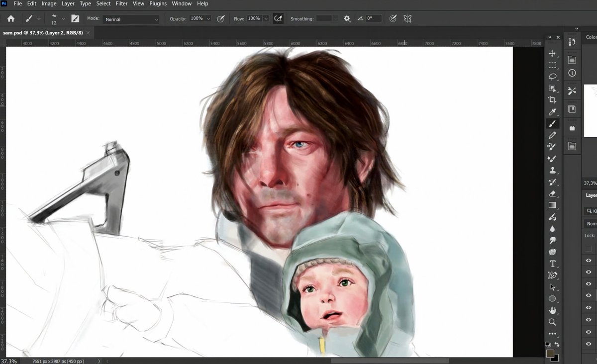The height and width of the screenshot is (364, 597).
Task: Toggle symmetry butterfly painting options
Action: 407,19
